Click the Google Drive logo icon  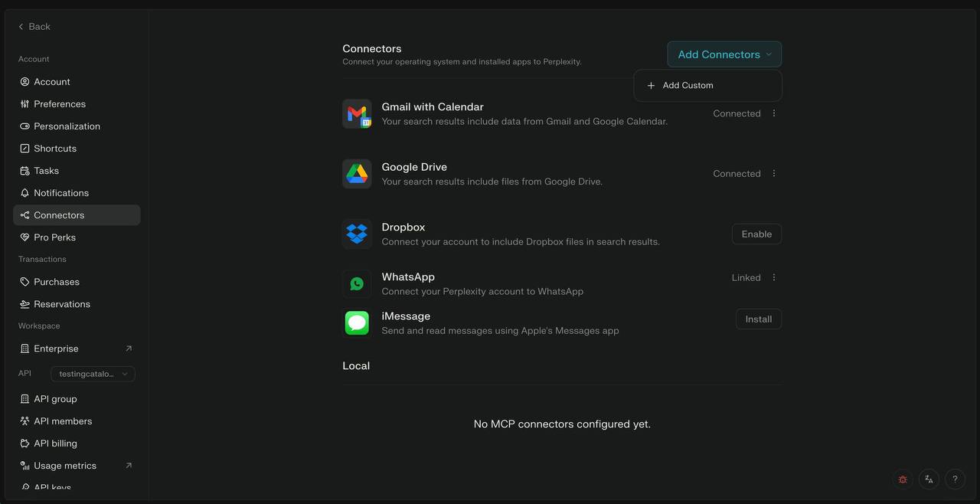(357, 174)
